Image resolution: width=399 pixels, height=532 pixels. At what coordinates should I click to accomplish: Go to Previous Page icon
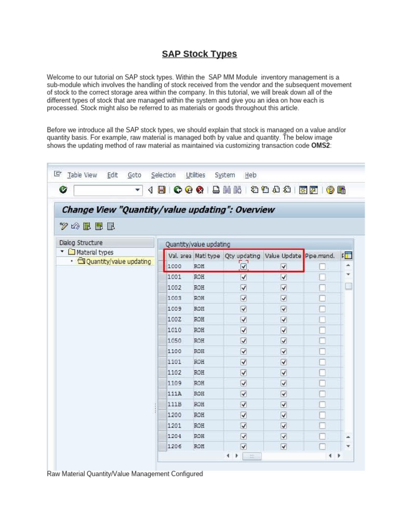(265, 190)
